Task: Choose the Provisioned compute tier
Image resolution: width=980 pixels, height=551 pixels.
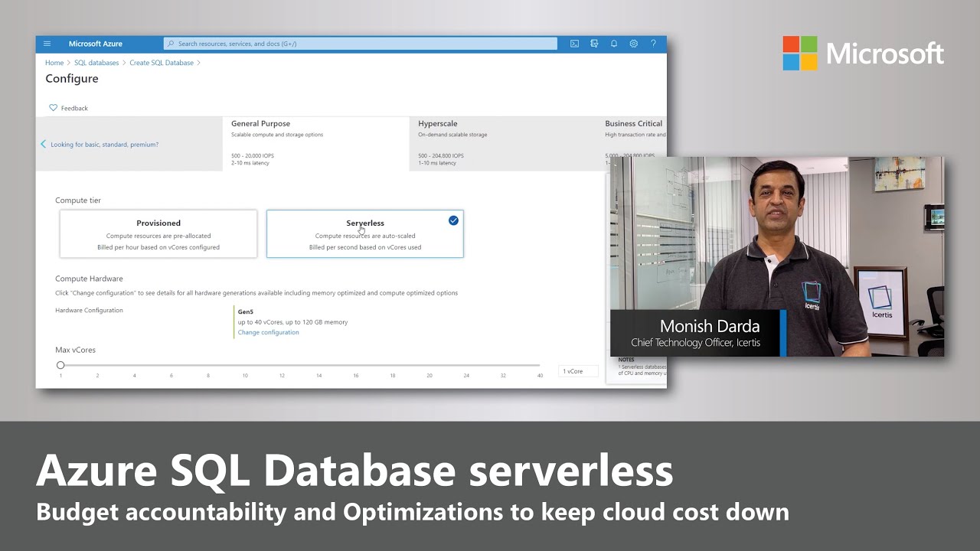Action: point(158,234)
